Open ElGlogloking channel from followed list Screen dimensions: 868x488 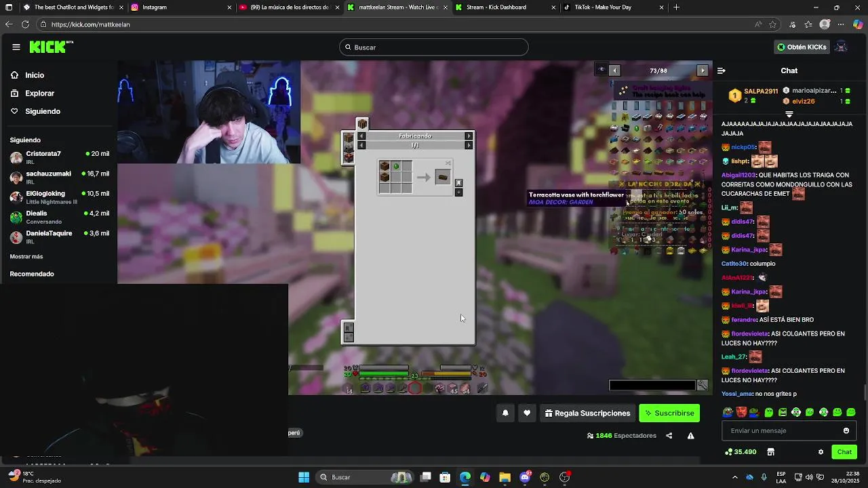(x=60, y=197)
